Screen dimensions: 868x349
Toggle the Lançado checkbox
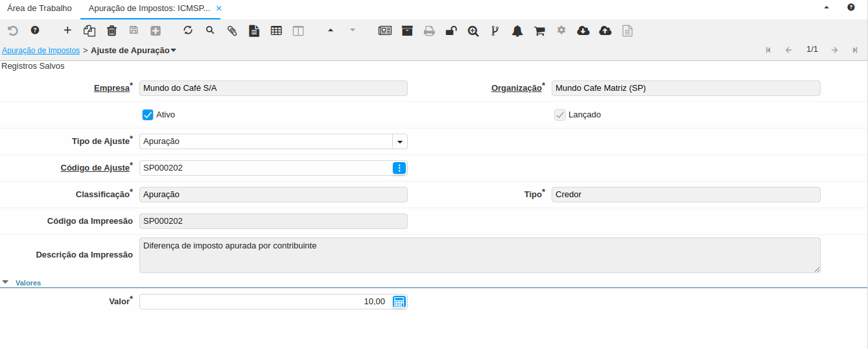pos(560,115)
